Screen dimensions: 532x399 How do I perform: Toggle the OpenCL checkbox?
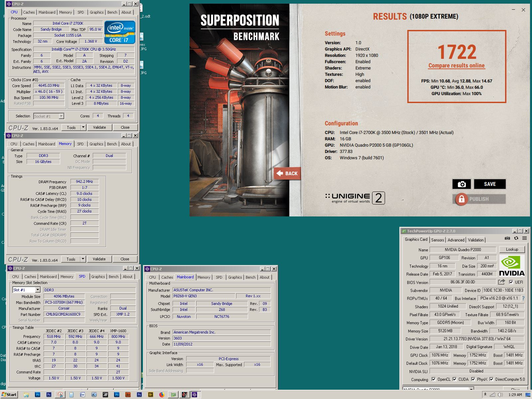(434, 379)
